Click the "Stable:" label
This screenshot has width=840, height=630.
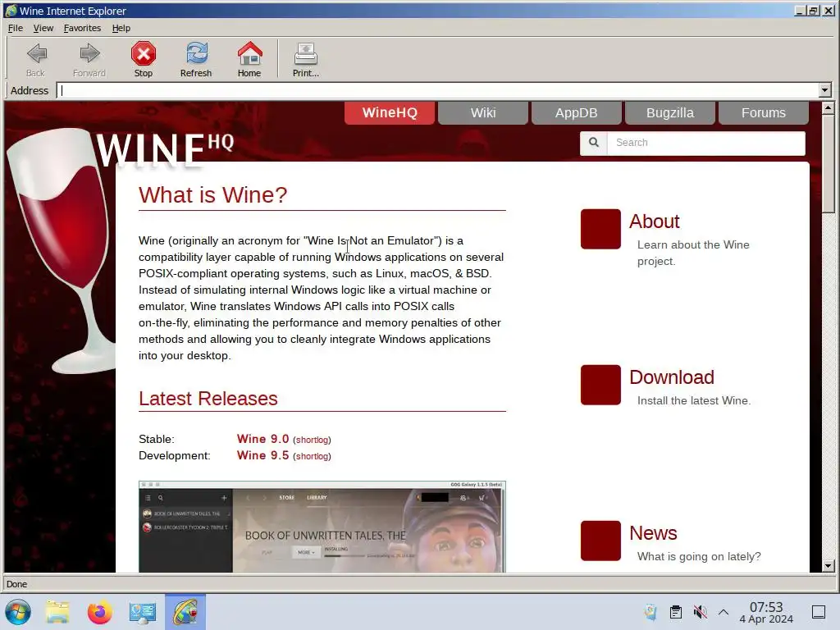[x=157, y=440]
